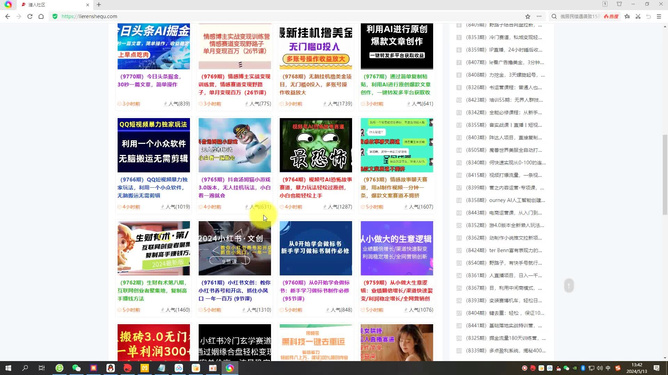Open the airplane cartoon game thumbnail

pos(235,145)
